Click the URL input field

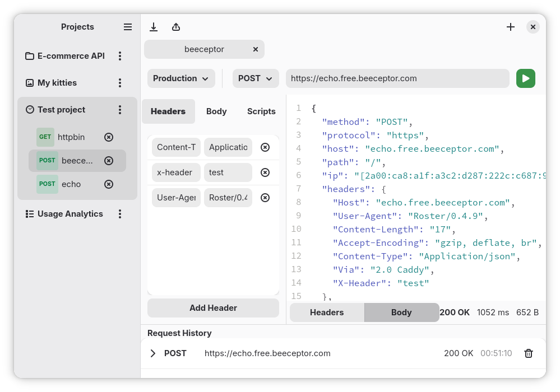pyautogui.click(x=397, y=78)
